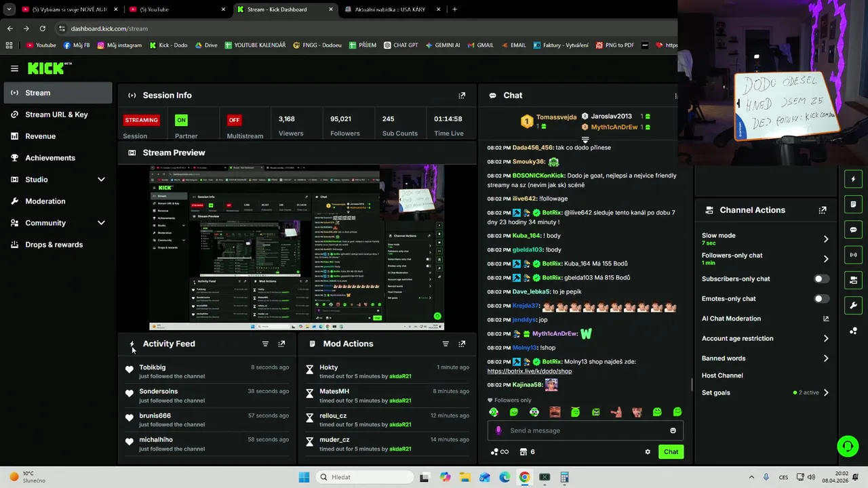Show hidden system tray icons
The image size is (868, 488).
[751, 477]
